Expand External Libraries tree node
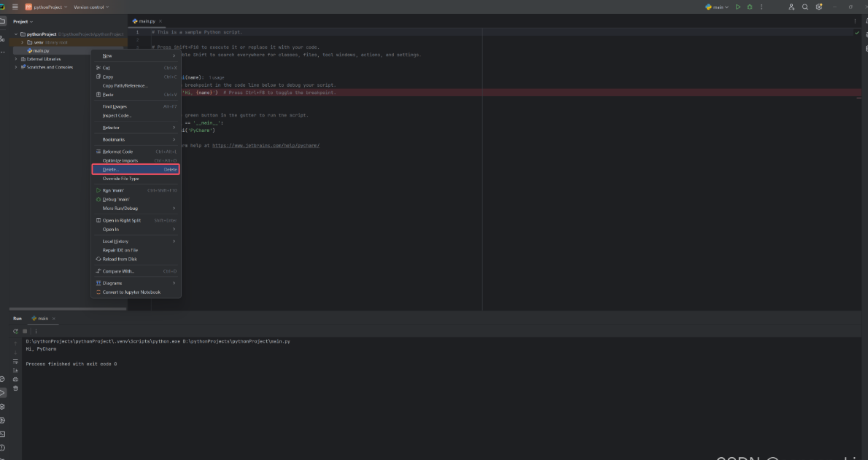The image size is (868, 460). [x=16, y=59]
